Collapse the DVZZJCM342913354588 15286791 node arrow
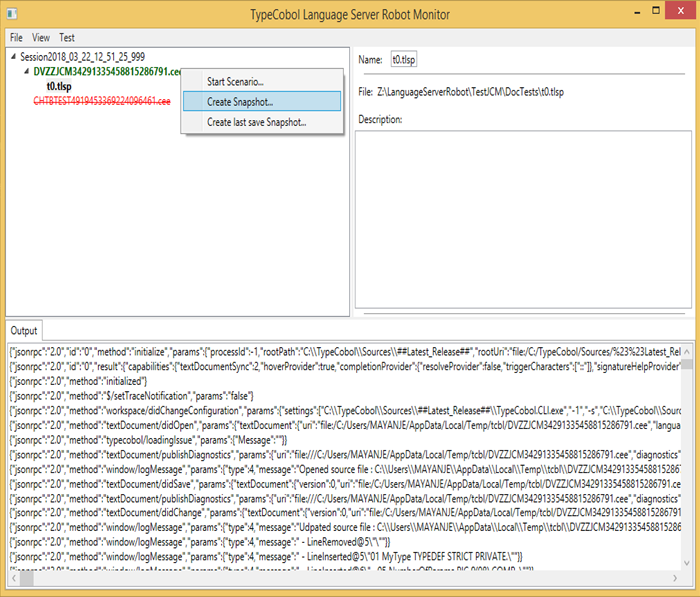This screenshot has width=700, height=597. [x=27, y=71]
